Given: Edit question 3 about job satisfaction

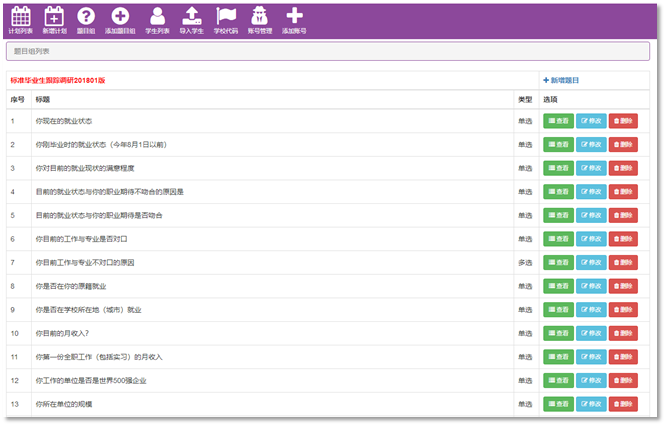Looking at the screenshot, I should click(591, 168).
